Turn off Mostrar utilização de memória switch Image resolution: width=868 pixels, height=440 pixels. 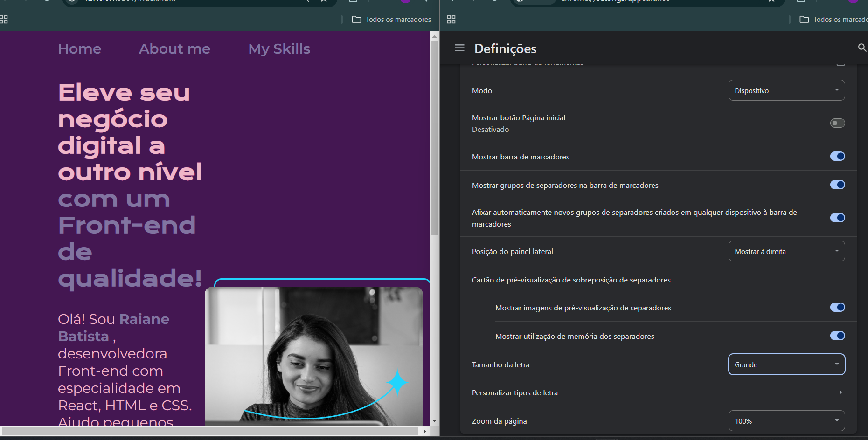(837, 336)
